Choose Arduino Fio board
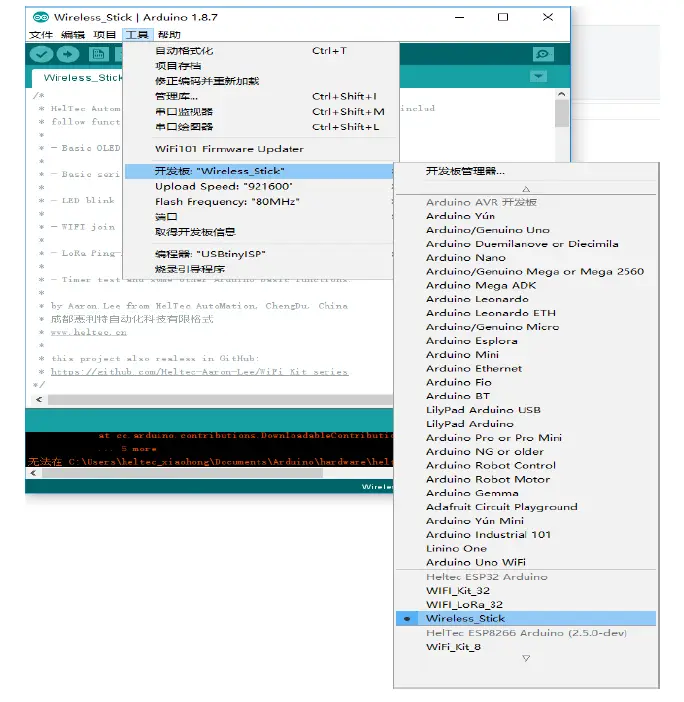The width and height of the screenshot is (684, 702). (x=526, y=382)
